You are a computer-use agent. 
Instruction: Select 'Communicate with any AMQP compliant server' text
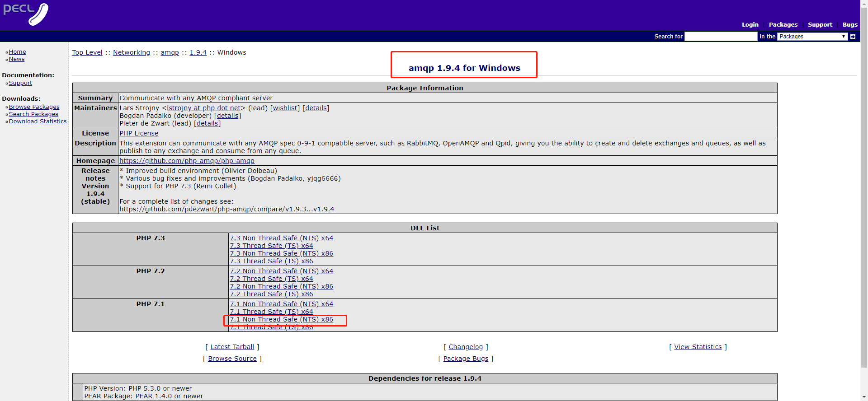point(196,98)
